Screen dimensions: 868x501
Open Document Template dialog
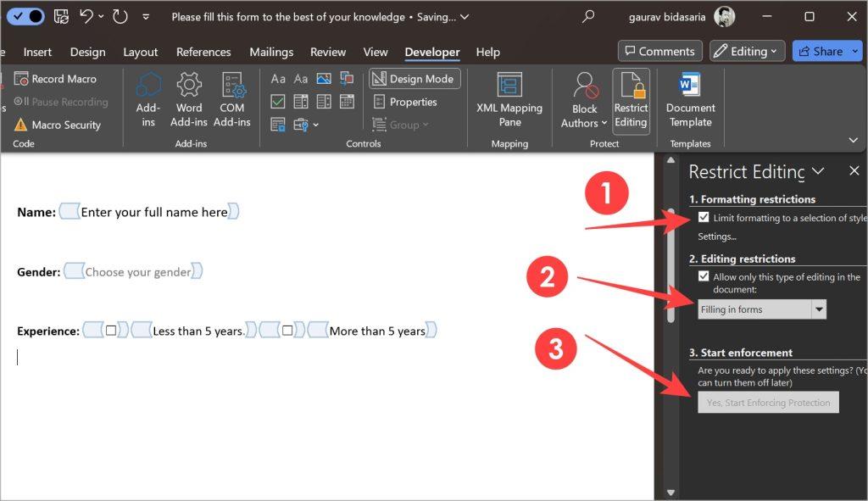pos(690,100)
